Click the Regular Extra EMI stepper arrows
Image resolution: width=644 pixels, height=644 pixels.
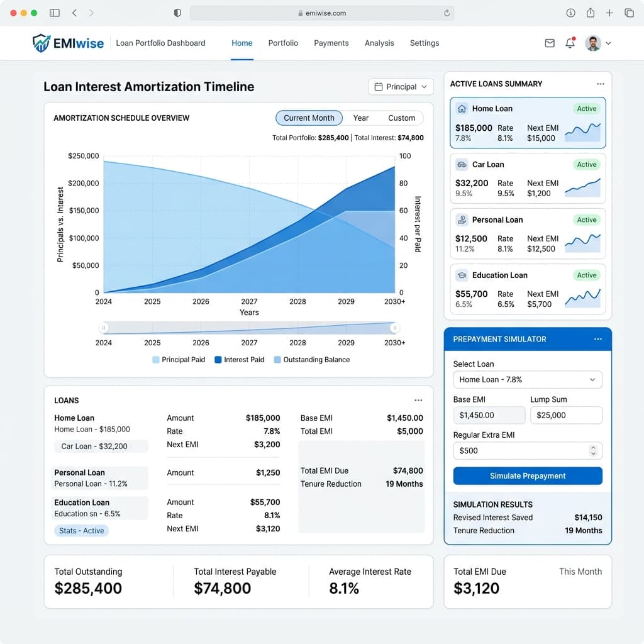tap(592, 450)
